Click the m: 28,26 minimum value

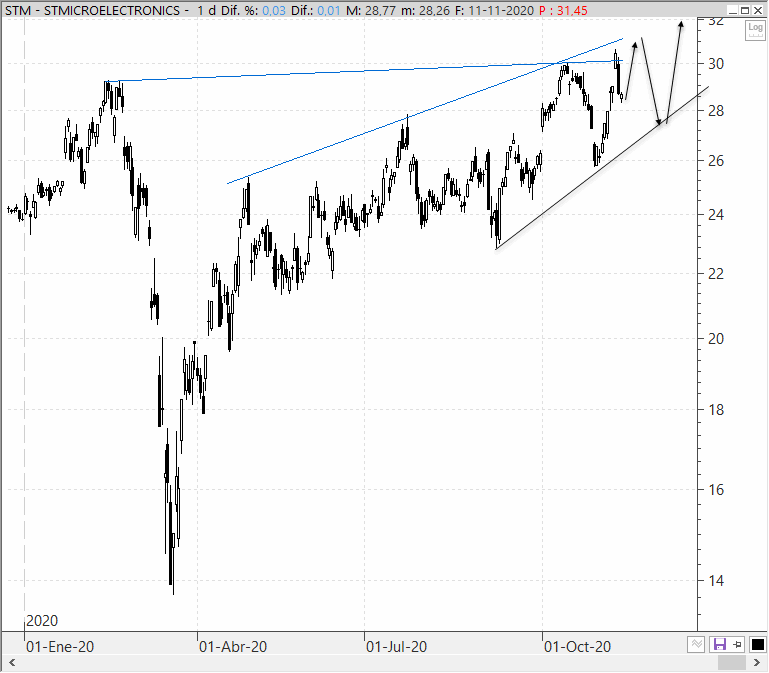[425, 10]
